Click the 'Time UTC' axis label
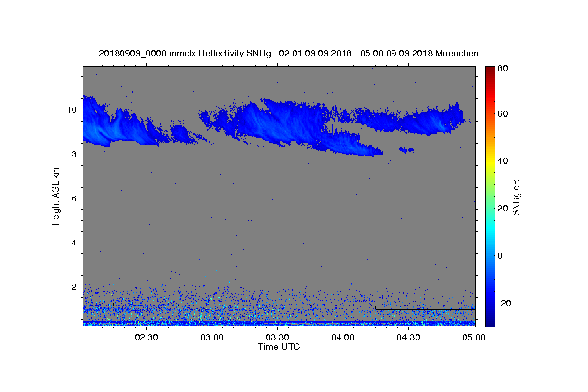The image size is (588, 392). pos(279,347)
